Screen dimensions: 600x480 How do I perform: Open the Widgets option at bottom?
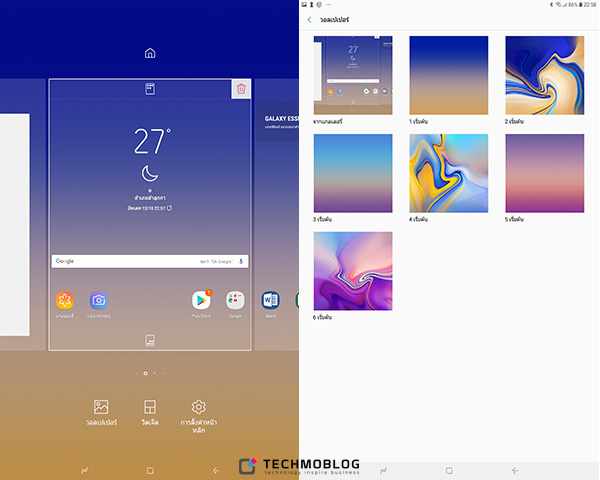tap(150, 413)
